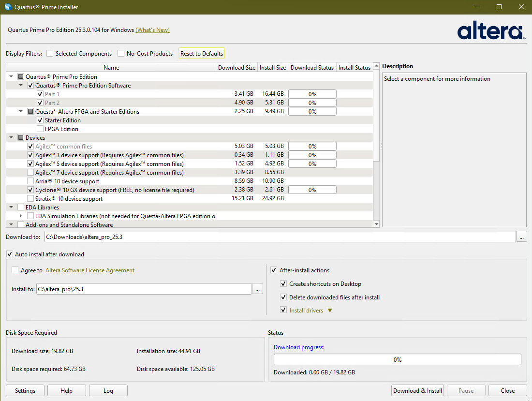Click the Install Status column header
Image resolution: width=532 pixels, height=401 pixels.
pos(354,68)
